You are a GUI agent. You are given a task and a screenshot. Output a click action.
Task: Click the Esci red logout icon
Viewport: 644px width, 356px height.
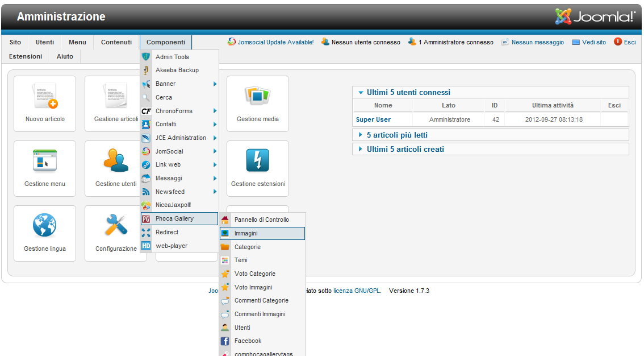[x=618, y=42]
